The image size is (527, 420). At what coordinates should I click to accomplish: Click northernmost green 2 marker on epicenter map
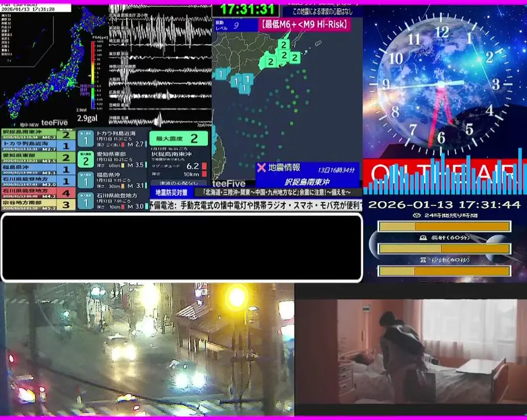click(x=284, y=44)
